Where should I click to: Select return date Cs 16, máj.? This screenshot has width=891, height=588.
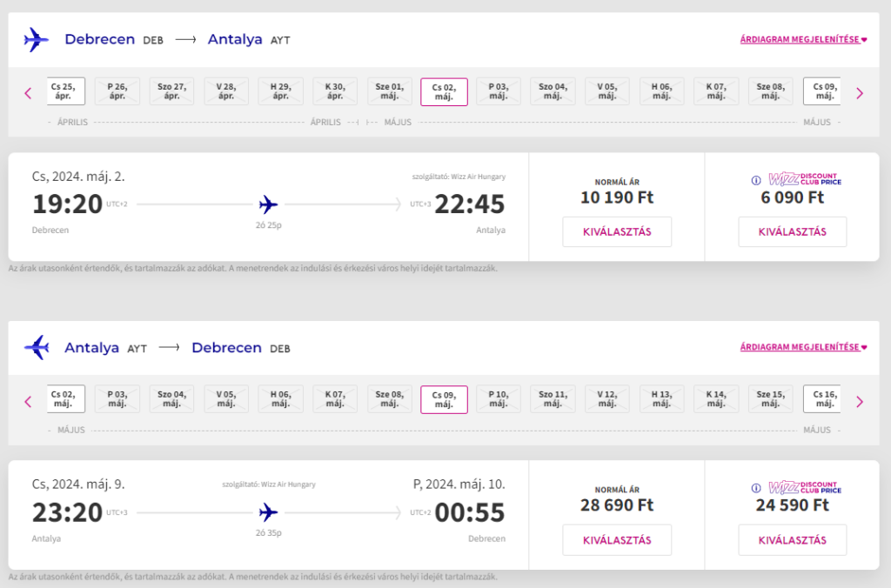[x=822, y=399]
